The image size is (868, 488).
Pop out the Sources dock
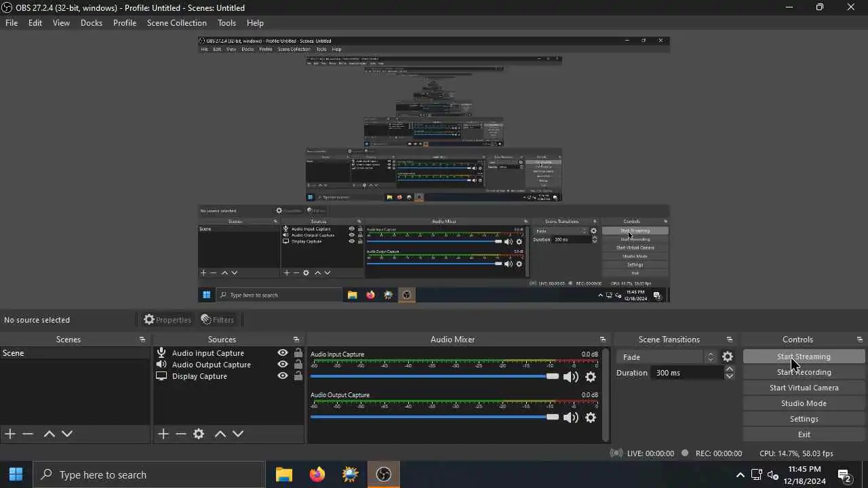point(296,340)
